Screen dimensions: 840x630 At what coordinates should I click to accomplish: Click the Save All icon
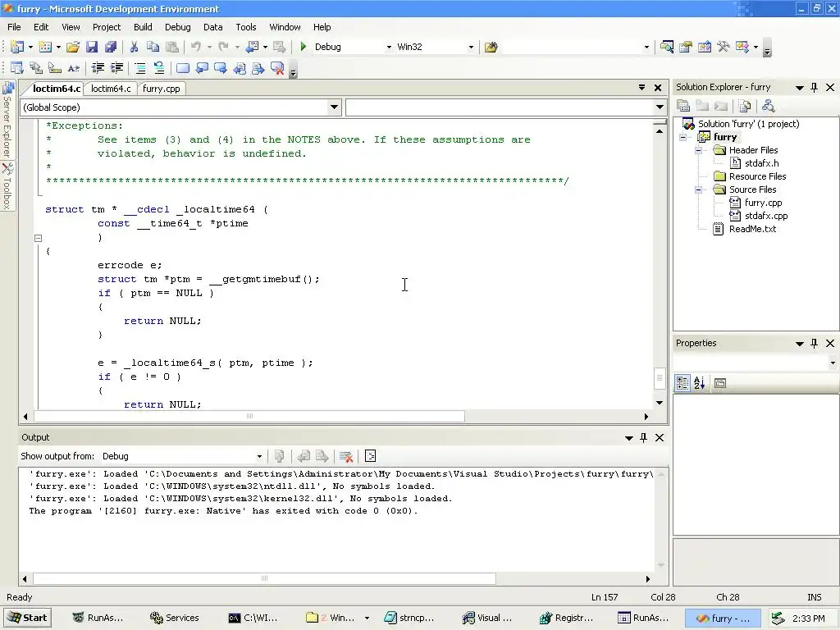point(111,47)
